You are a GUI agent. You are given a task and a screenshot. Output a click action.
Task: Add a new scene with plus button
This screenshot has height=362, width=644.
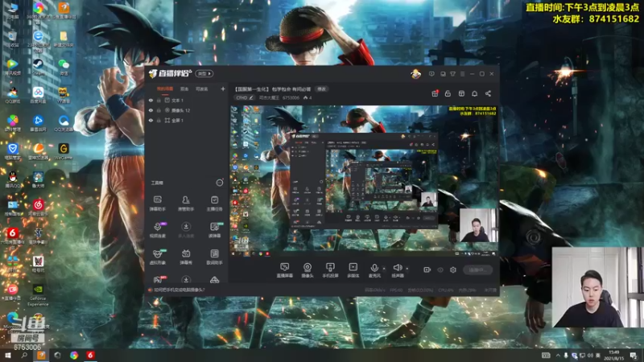[x=223, y=88]
